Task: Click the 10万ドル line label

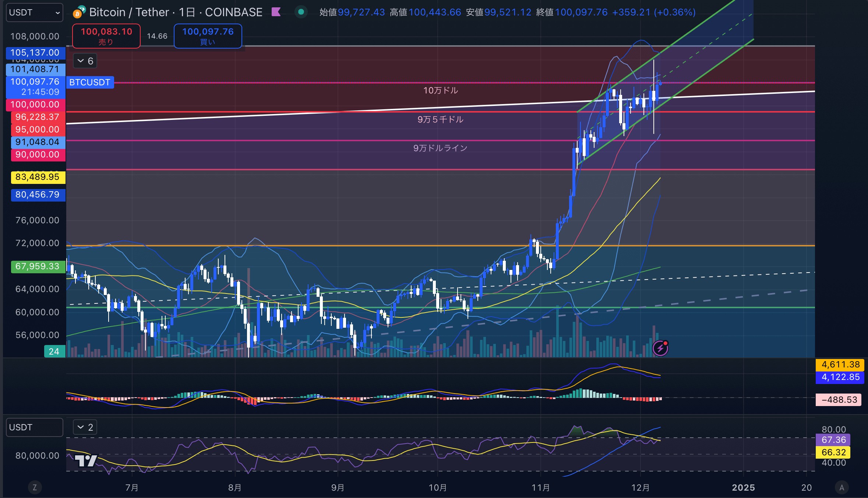Action: tap(441, 90)
